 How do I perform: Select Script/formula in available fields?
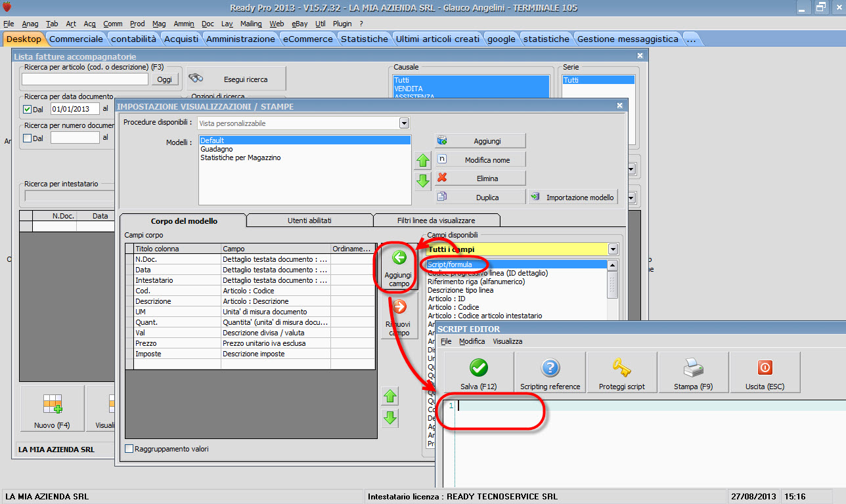point(516,264)
